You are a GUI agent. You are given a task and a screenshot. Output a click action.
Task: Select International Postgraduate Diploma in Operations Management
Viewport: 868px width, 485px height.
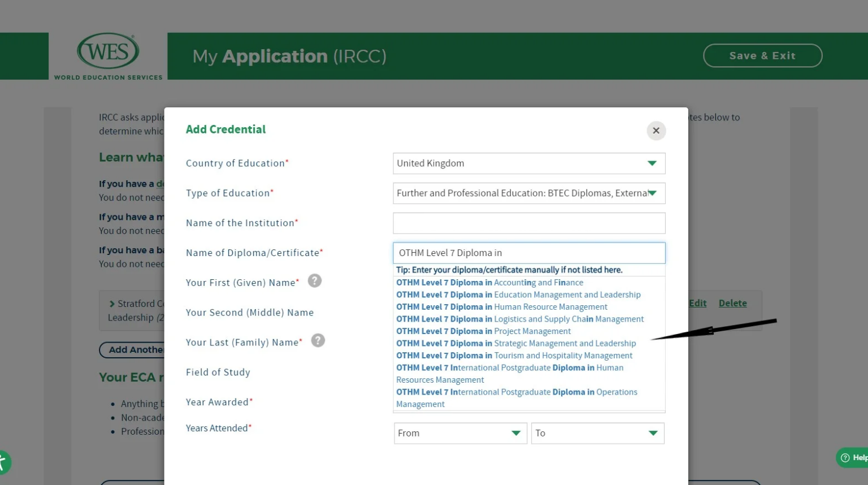pos(517,398)
